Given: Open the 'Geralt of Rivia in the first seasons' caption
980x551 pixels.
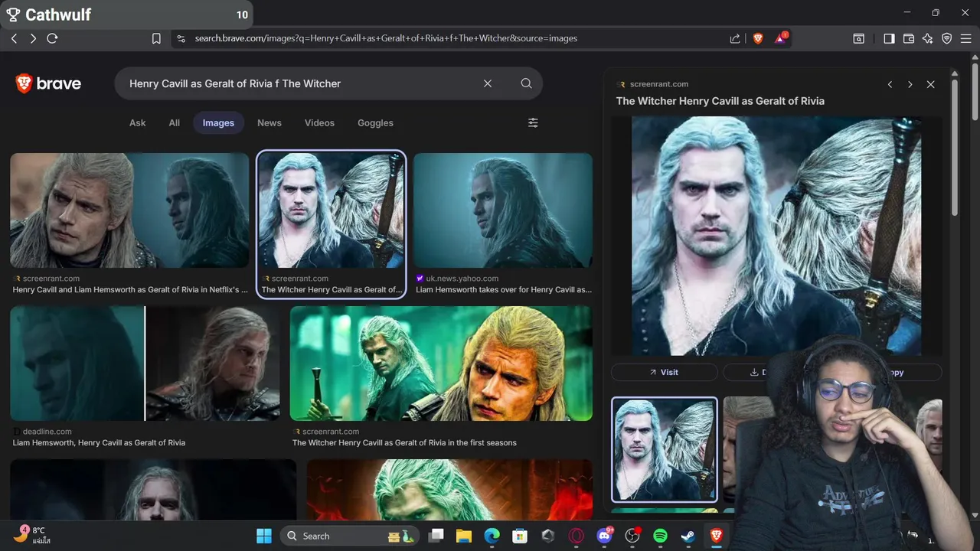Looking at the screenshot, I should (404, 442).
